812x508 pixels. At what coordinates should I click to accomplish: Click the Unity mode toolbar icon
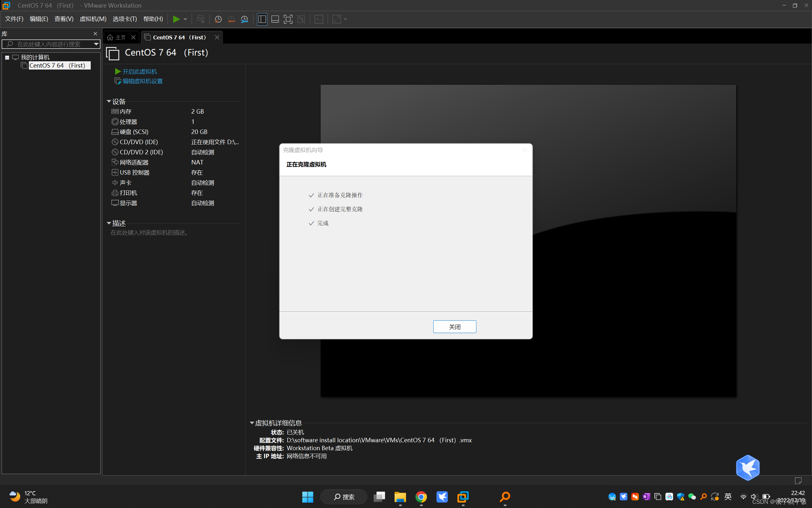point(301,19)
